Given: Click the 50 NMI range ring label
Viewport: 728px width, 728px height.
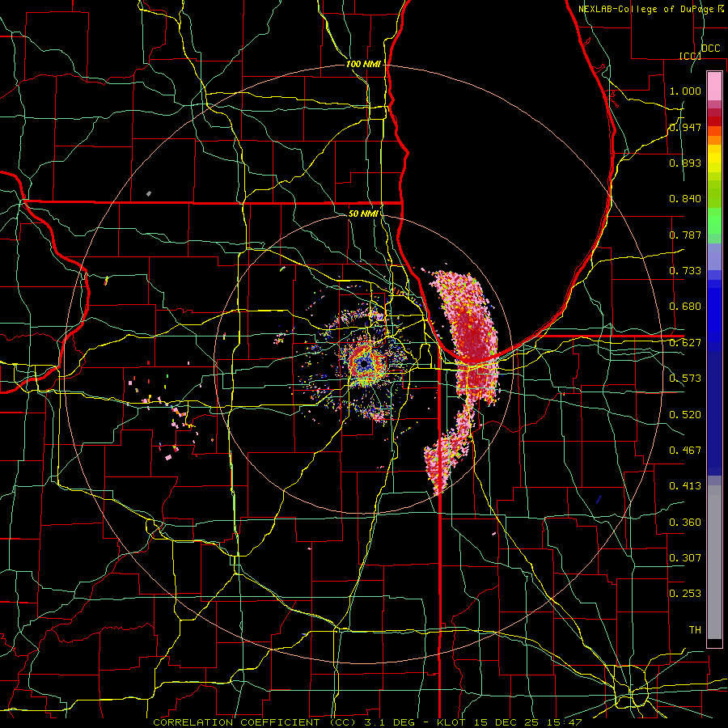Looking at the screenshot, I should pyautogui.click(x=363, y=214).
